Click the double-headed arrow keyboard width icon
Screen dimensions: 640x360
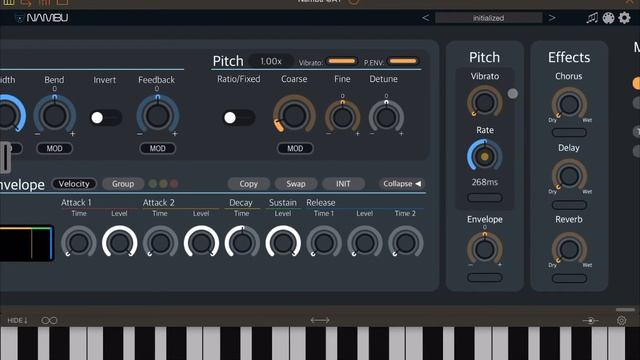point(320,320)
